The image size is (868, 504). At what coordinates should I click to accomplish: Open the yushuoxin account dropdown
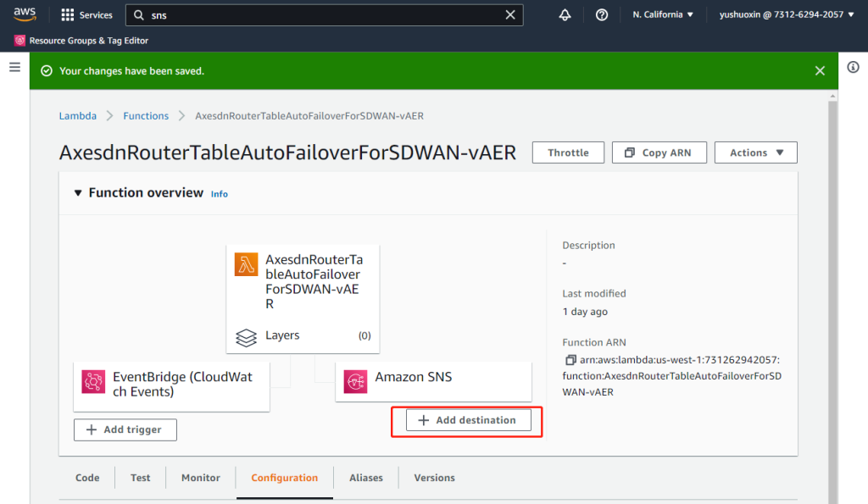pyautogui.click(x=787, y=15)
